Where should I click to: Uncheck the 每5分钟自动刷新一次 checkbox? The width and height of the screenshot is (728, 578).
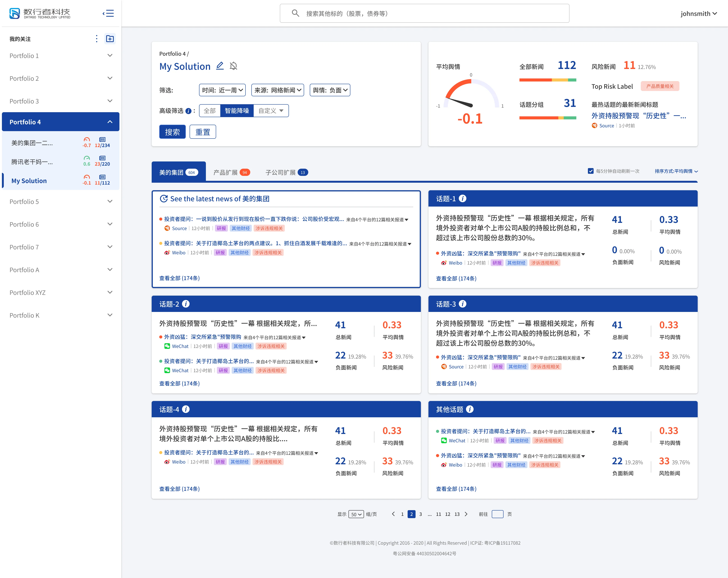point(591,171)
